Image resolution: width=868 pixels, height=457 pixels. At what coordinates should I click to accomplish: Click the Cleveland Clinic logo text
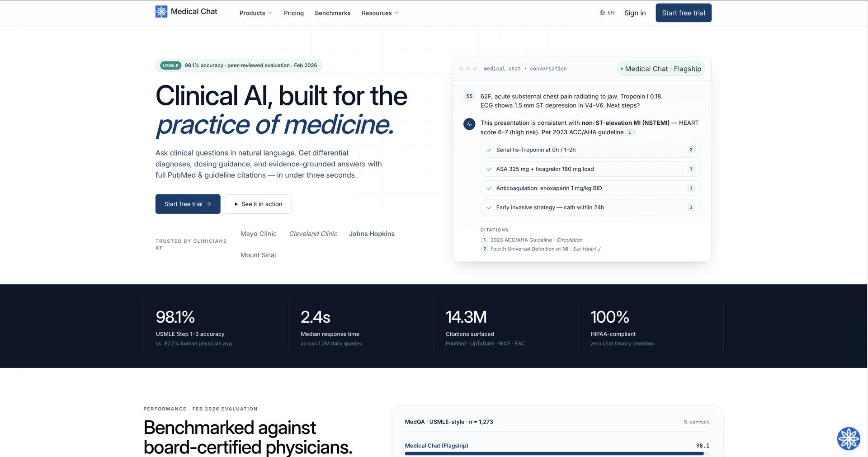tap(313, 234)
